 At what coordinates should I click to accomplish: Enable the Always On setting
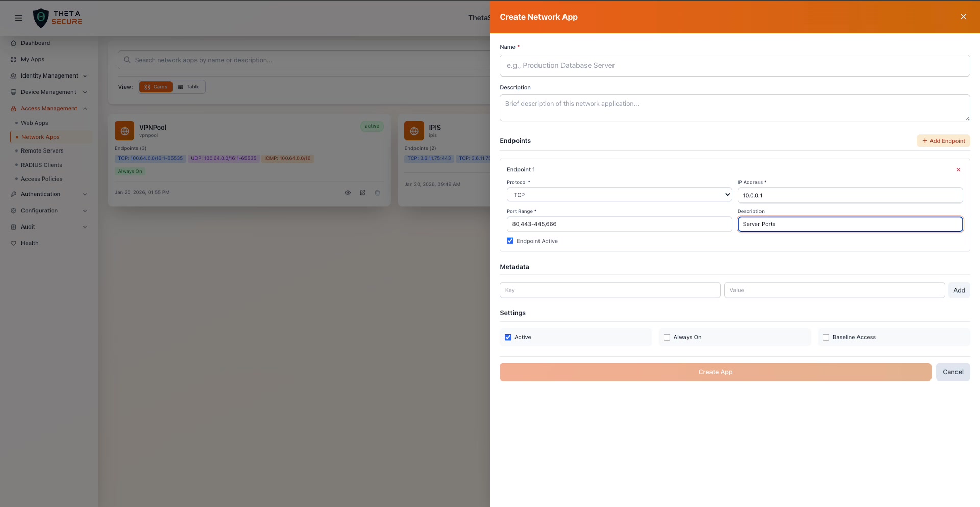[667, 337]
